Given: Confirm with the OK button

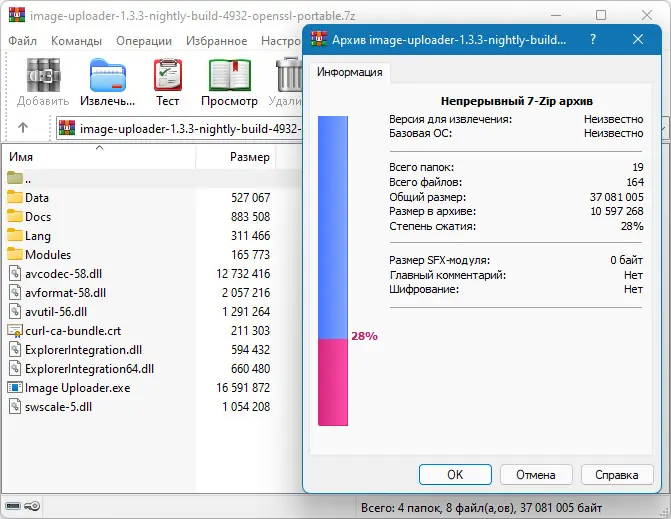Looking at the screenshot, I should [x=455, y=475].
